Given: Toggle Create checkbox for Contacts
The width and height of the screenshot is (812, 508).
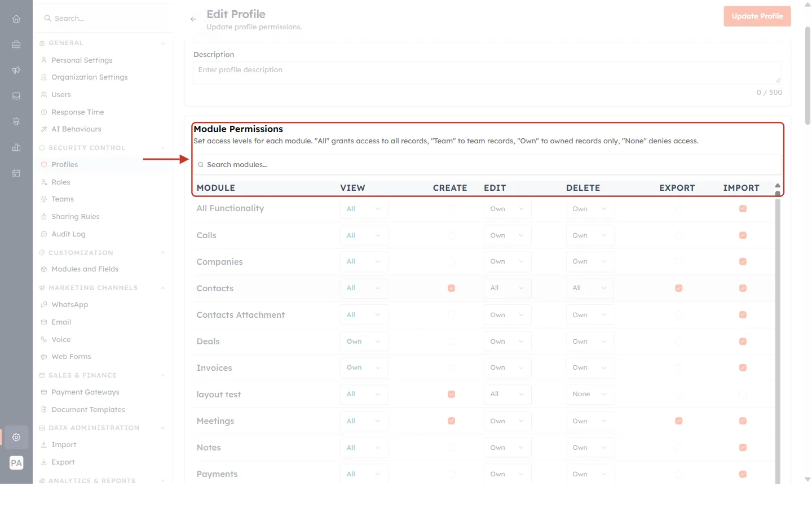Looking at the screenshot, I should [x=451, y=288].
